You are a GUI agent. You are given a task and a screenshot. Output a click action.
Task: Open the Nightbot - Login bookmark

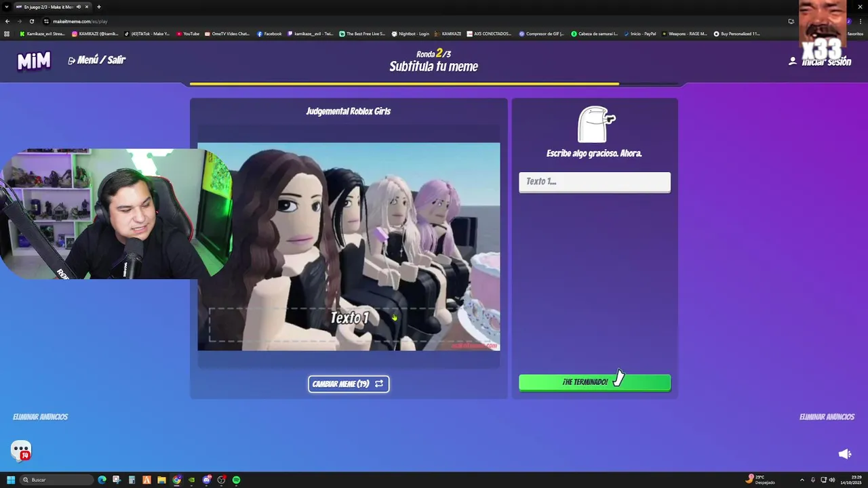point(410,33)
